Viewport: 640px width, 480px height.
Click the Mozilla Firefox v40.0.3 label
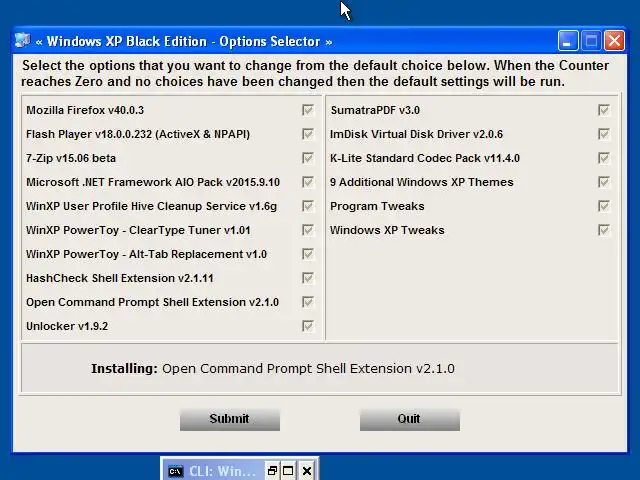tap(85, 110)
